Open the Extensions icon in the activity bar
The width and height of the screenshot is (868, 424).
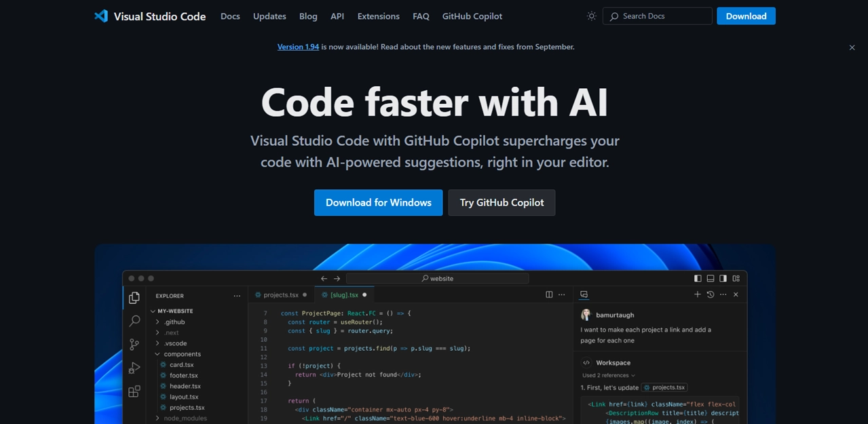(x=134, y=391)
